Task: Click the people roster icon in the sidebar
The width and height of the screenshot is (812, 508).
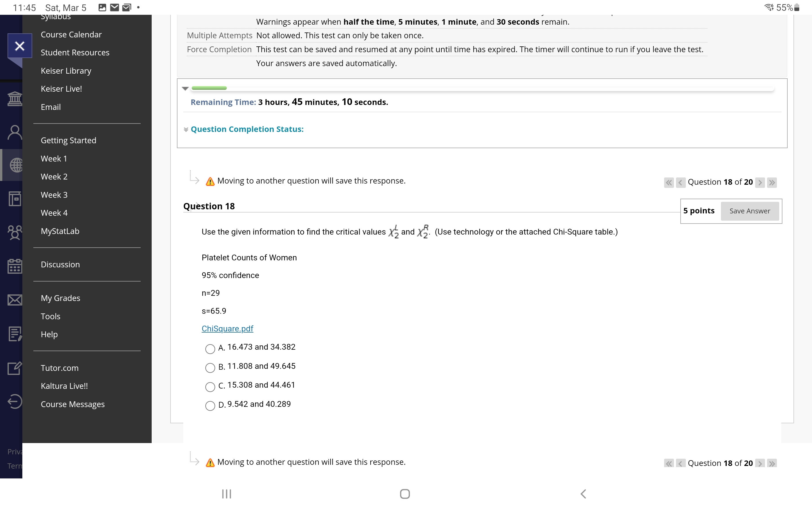Action: click(15, 232)
